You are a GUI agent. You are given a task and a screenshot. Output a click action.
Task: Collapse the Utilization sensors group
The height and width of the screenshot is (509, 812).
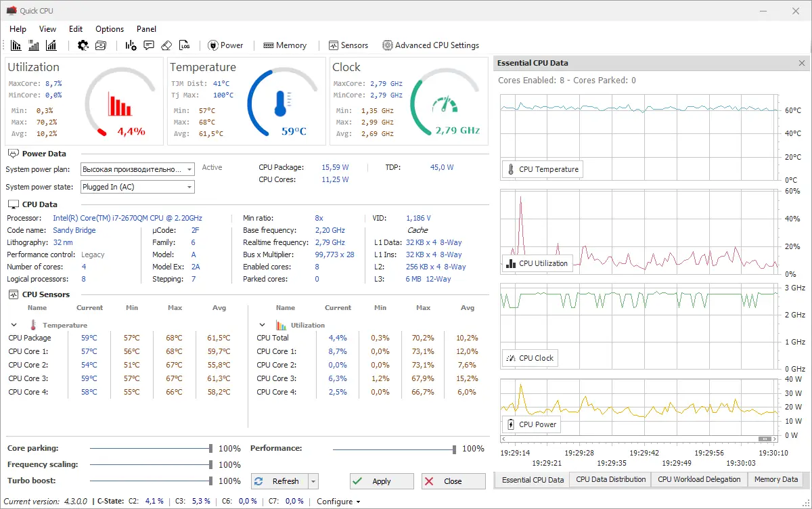click(261, 326)
